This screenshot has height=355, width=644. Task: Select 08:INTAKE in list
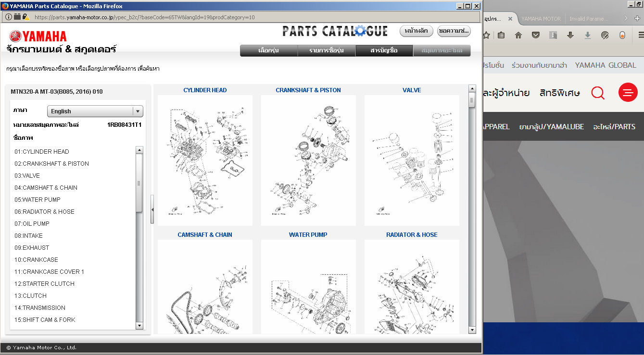coord(74,236)
